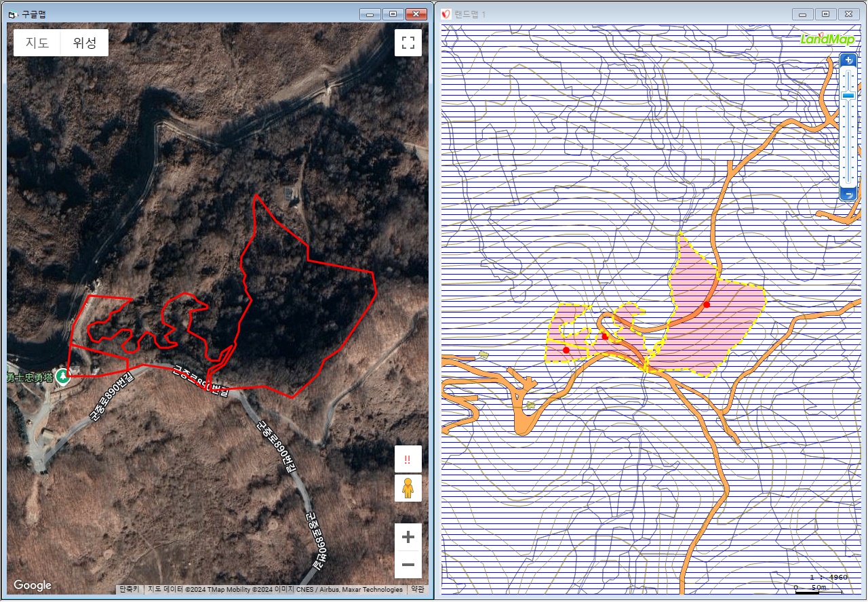The width and height of the screenshot is (868, 602).
Task: Open the 약관 terms link
Action: point(418,589)
